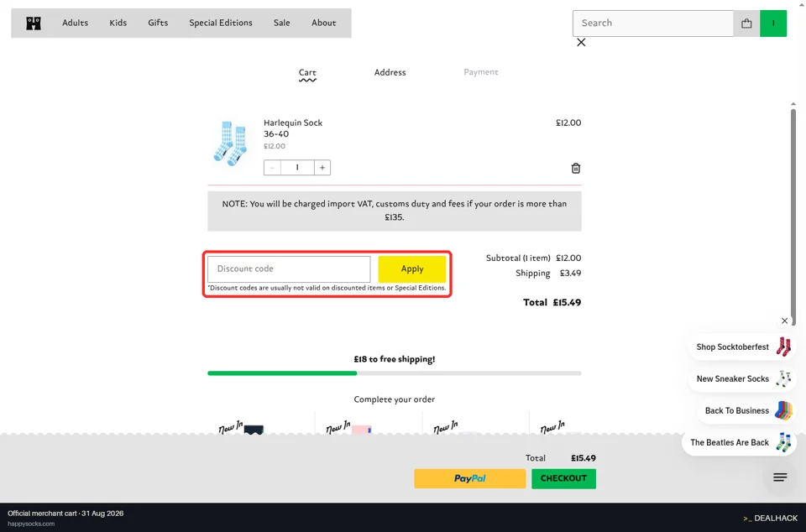Pay with the PayPal button

[470, 478]
